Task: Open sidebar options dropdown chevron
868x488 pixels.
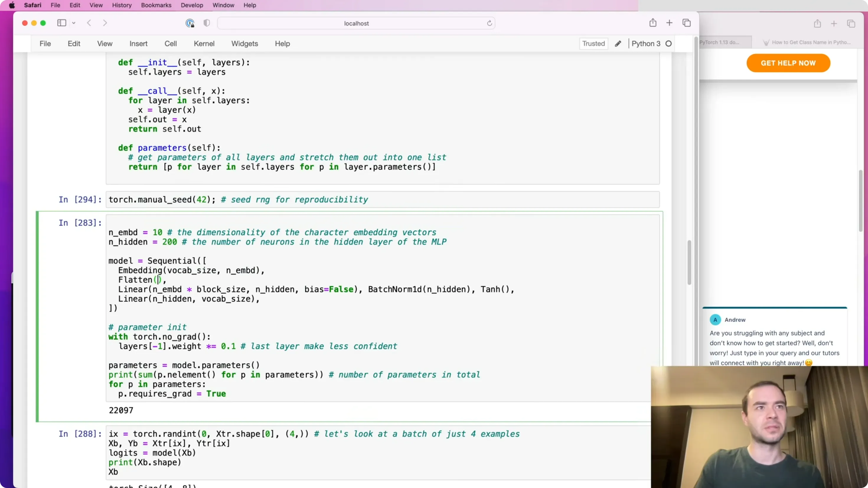Action: point(74,23)
